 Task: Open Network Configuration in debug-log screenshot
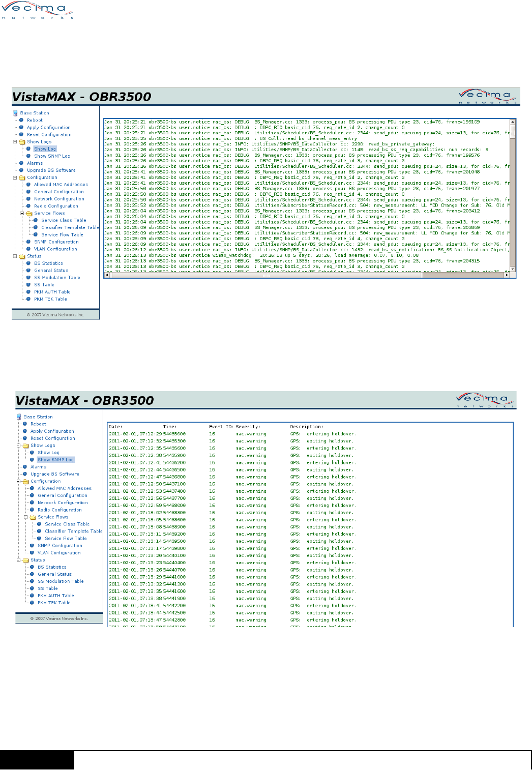click(59, 199)
